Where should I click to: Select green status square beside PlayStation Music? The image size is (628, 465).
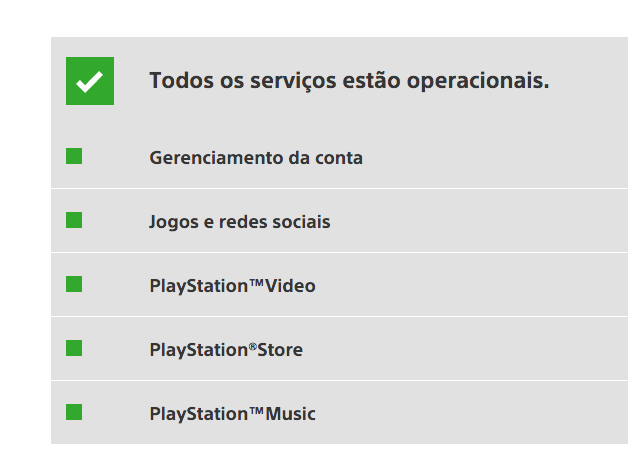tap(74, 412)
